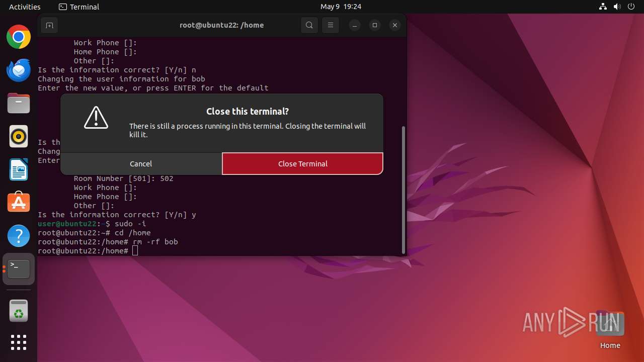Image resolution: width=644 pixels, height=362 pixels.
Task: Open the Terminal app menu in top bar
Action: click(79, 7)
